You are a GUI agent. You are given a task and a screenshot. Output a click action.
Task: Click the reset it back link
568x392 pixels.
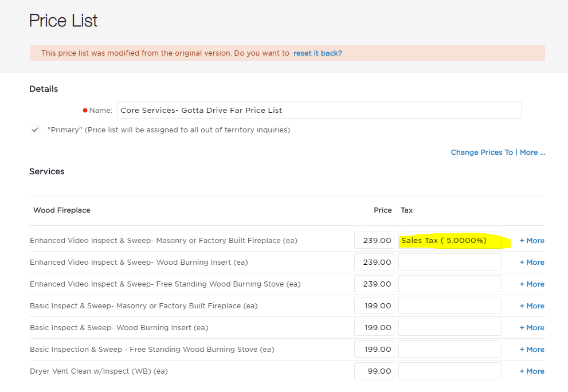318,53
